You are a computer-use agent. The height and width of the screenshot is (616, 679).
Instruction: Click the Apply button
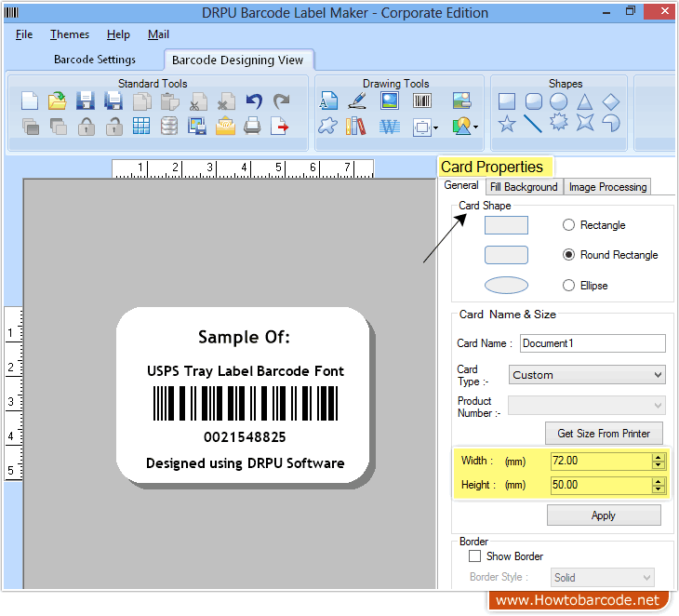pyautogui.click(x=604, y=516)
